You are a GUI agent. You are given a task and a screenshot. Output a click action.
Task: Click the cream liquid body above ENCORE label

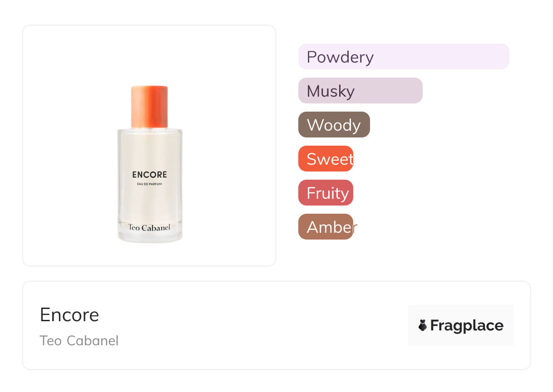149,150
